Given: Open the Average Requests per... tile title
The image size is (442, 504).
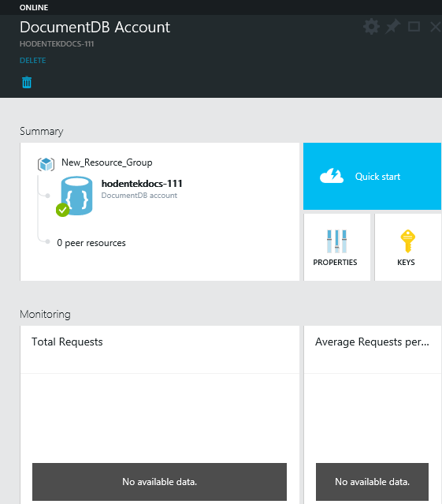Looking at the screenshot, I should [x=372, y=342].
